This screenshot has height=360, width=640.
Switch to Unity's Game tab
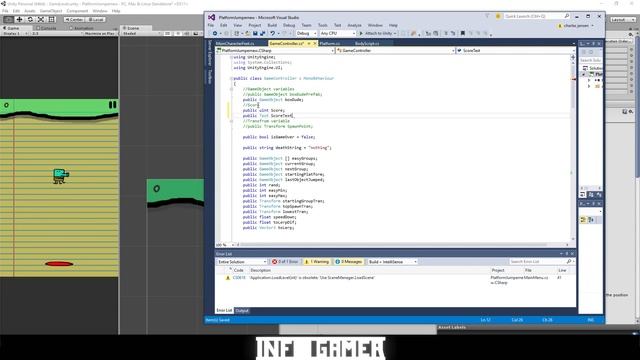click(x=13, y=28)
